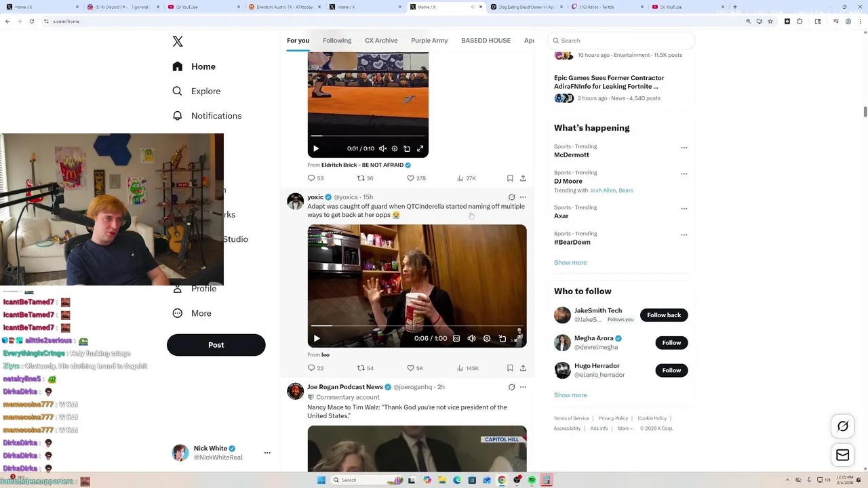The image size is (868, 488).
Task: Share the Eldritch Brick video post
Action: point(523,178)
